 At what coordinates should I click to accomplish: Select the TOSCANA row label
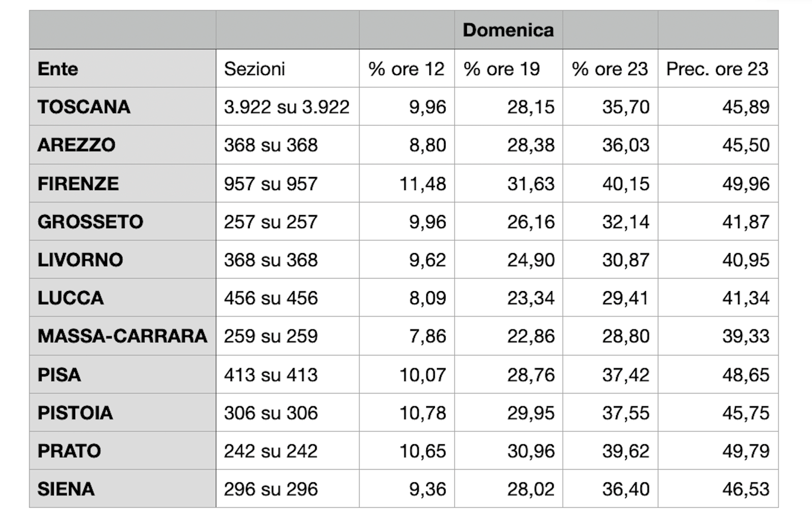[x=84, y=107]
